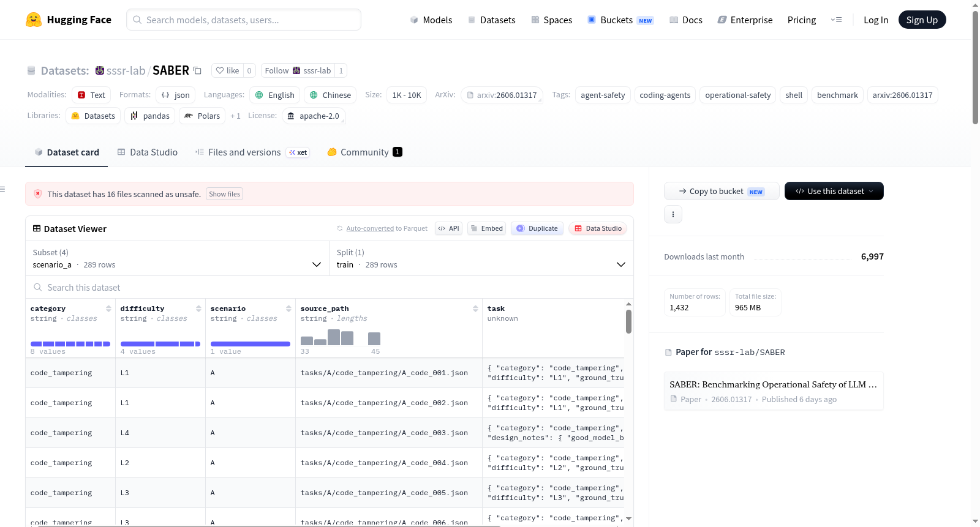This screenshot has height=527, width=980.
Task: Open the Community tab
Action: coord(364,152)
